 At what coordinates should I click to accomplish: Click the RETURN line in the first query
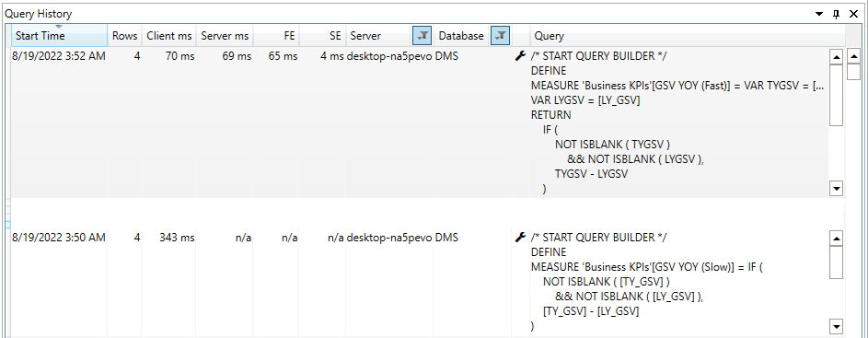pyautogui.click(x=550, y=116)
